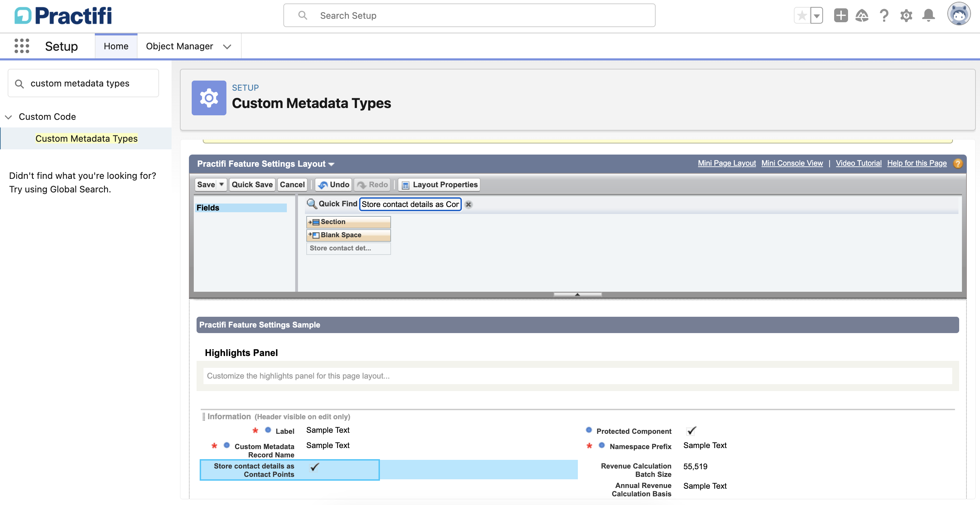Open the Mini Console View link

[792, 163]
